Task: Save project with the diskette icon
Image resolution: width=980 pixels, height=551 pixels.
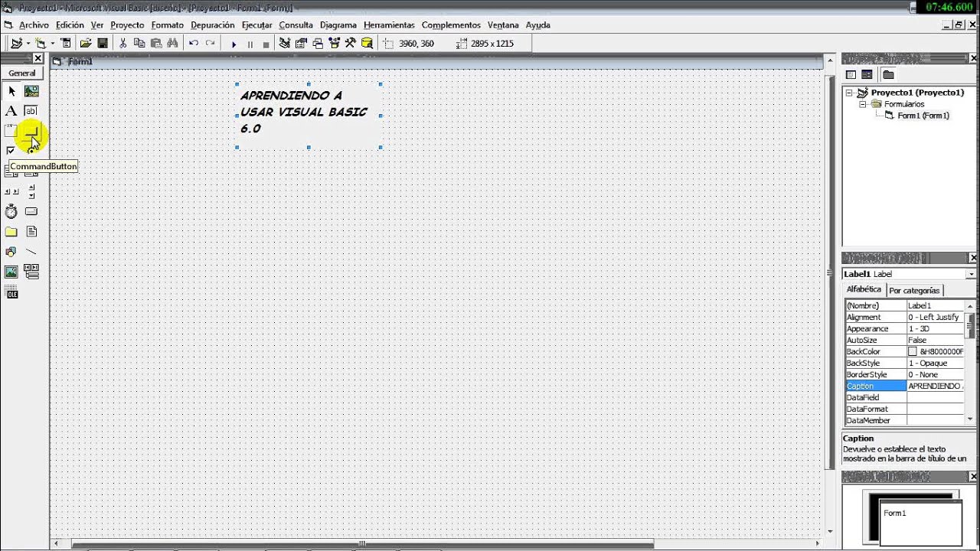Action: pyautogui.click(x=103, y=44)
